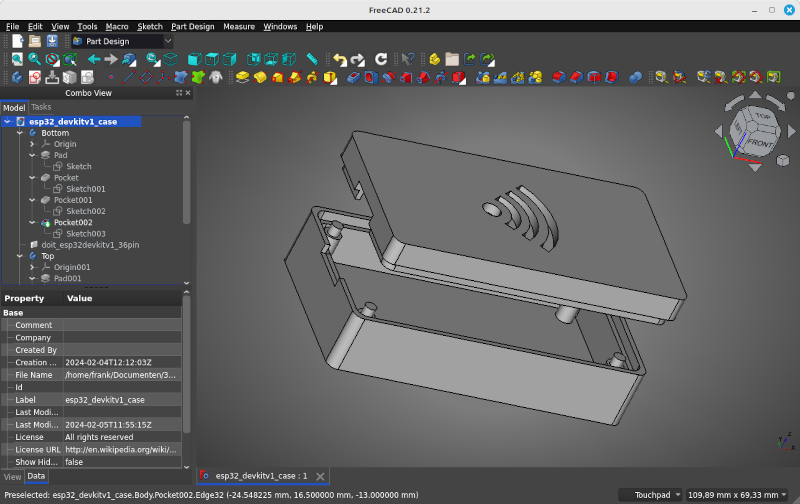This screenshot has width=800, height=504.
Task: Click the navigation cube FRONT face
Action: click(x=759, y=143)
